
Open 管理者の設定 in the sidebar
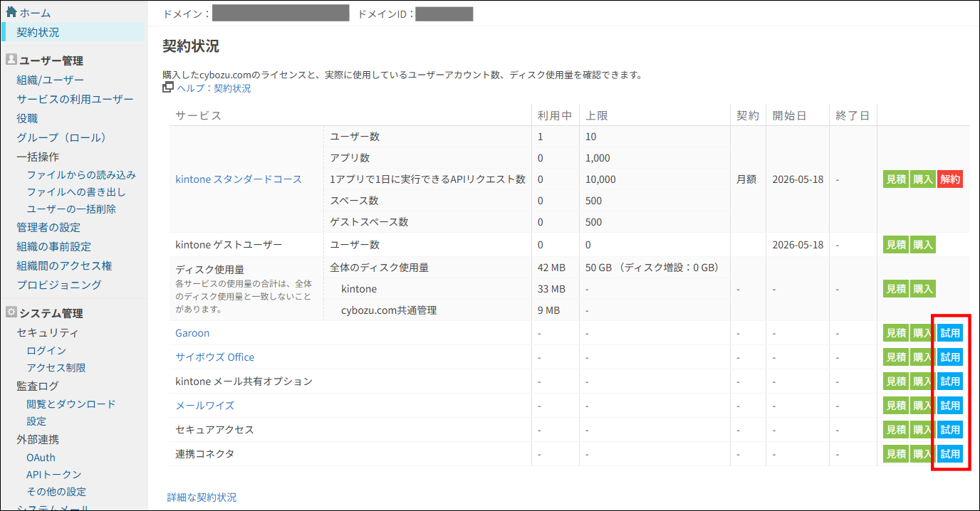(x=48, y=227)
